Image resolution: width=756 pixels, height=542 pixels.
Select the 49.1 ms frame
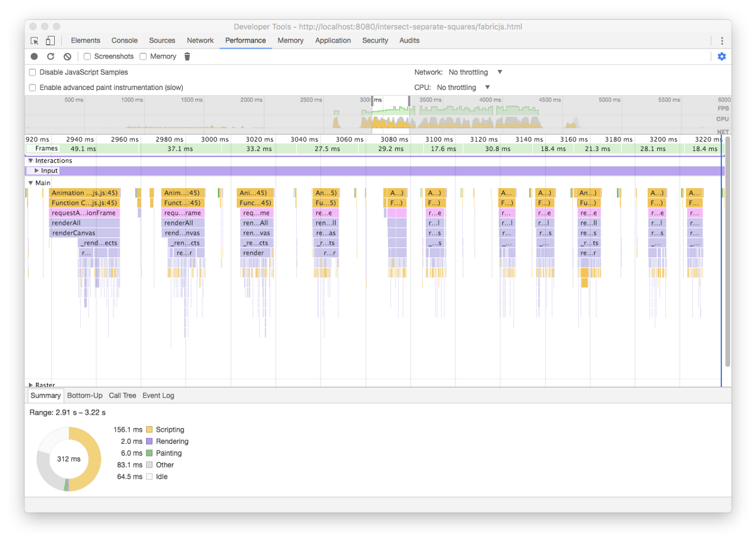(x=83, y=149)
